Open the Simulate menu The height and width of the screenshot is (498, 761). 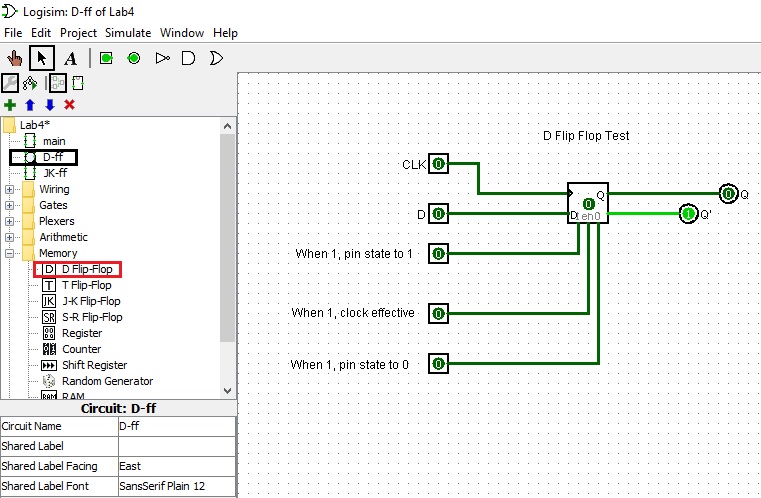128,33
